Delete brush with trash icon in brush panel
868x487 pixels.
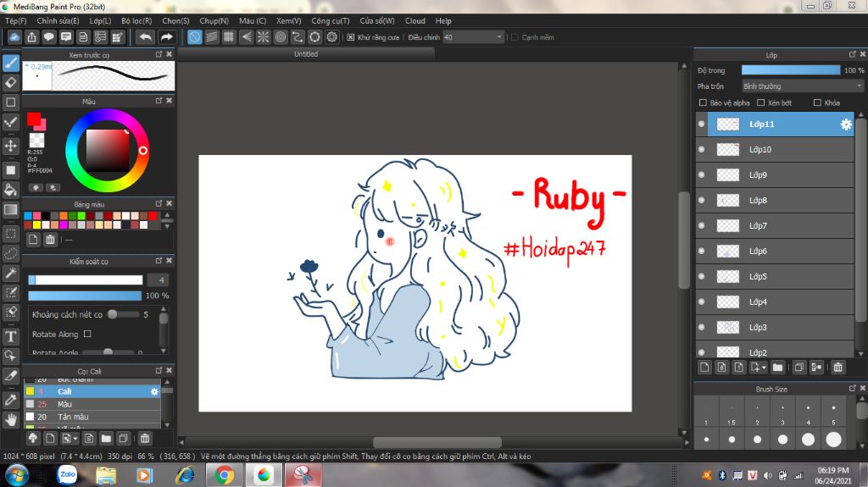[144, 439]
